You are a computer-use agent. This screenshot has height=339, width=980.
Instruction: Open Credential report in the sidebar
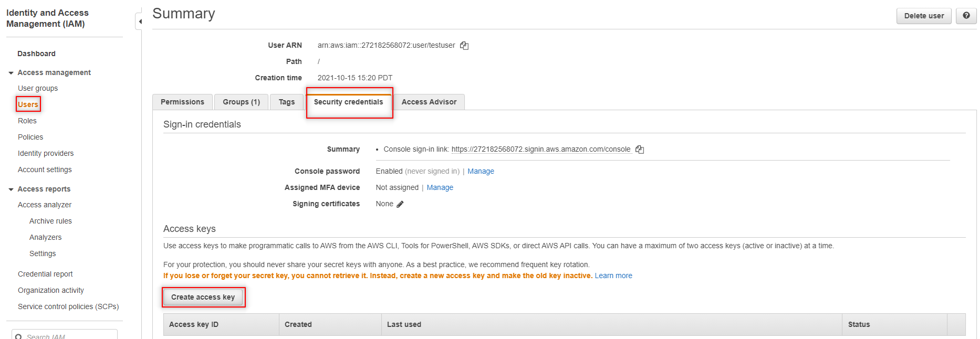45,274
